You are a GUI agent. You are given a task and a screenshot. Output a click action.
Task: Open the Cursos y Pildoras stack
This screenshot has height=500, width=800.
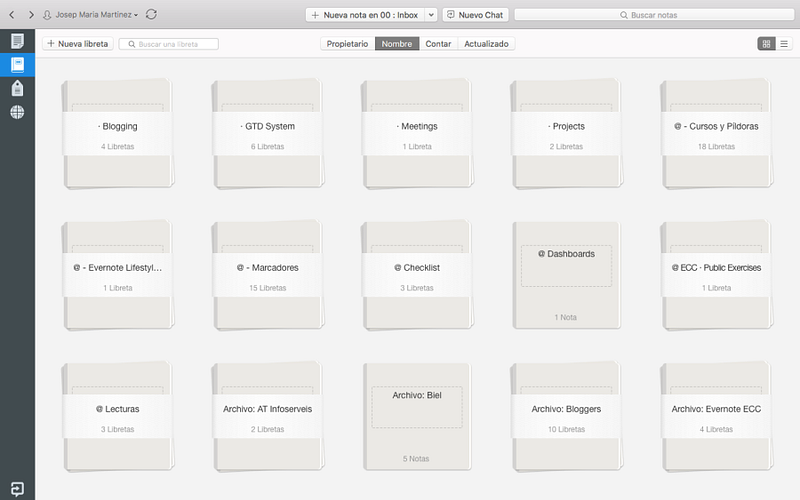pyautogui.click(x=717, y=134)
